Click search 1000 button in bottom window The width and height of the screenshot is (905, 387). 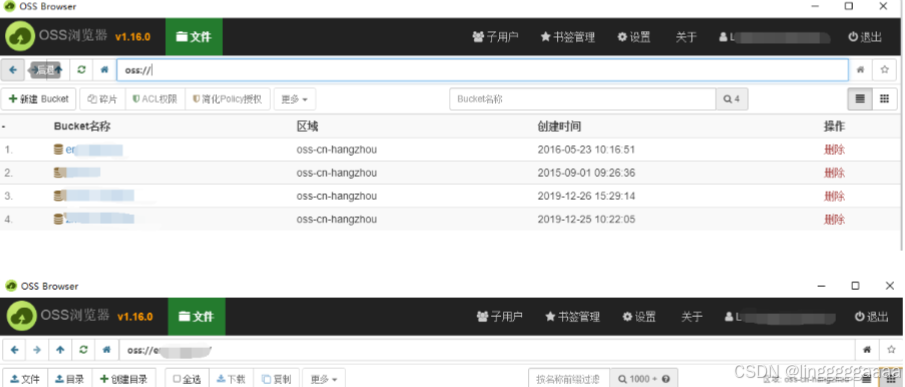pos(644,379)
